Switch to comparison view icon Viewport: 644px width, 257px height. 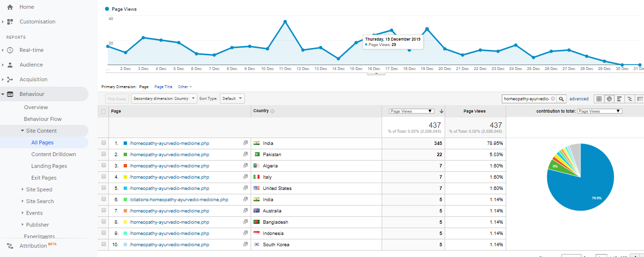629,99
